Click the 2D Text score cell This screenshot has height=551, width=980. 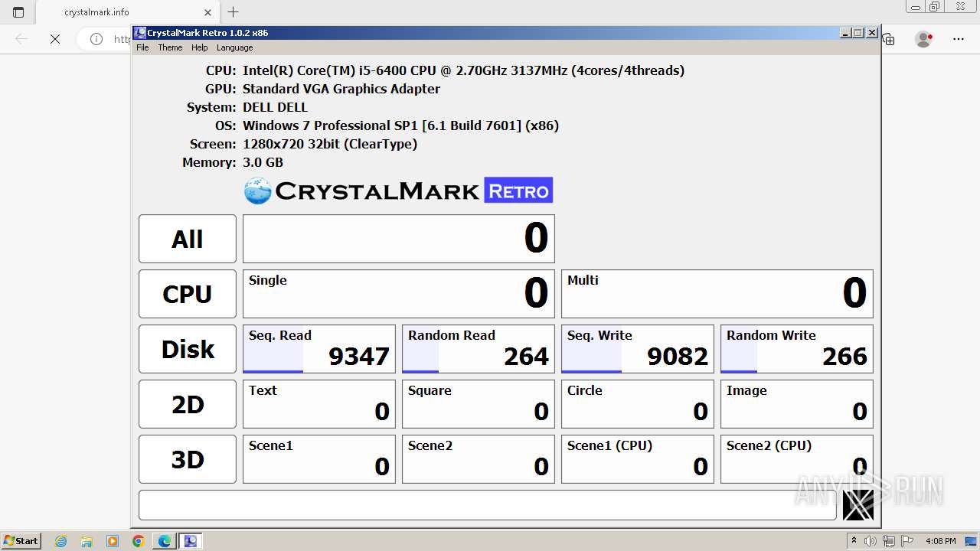coord(319,404)
